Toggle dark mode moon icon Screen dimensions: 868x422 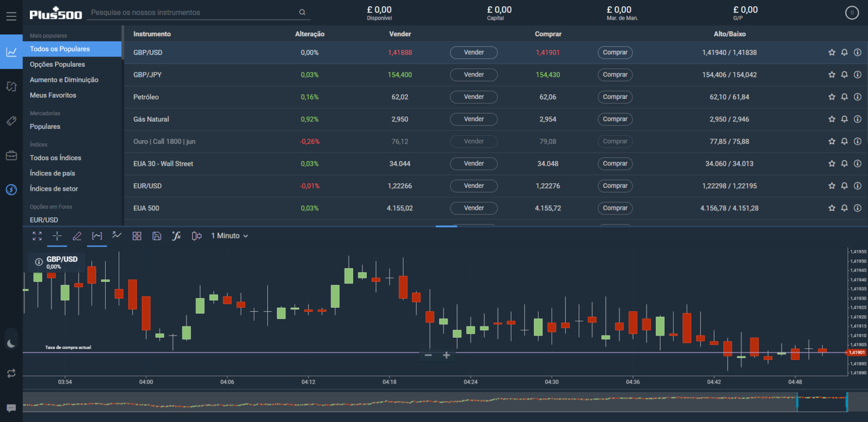click(x=11, y=343)
